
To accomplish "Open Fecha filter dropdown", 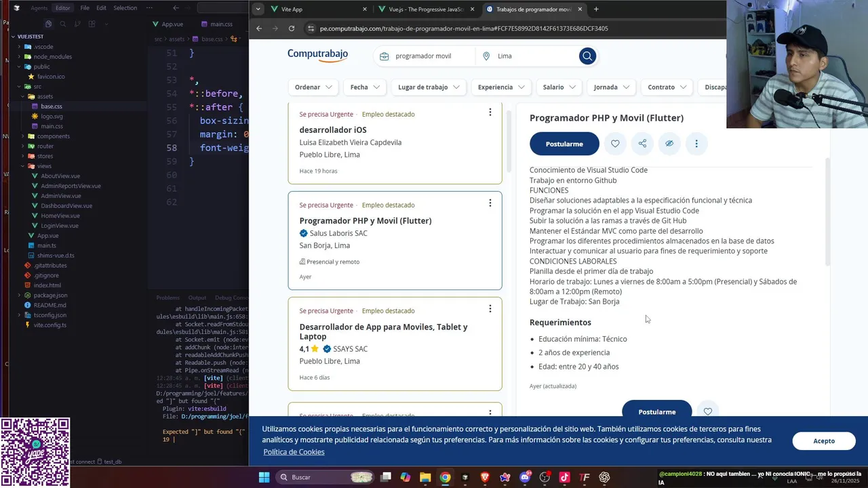I will pyautogui.click(x=365, y=87).
